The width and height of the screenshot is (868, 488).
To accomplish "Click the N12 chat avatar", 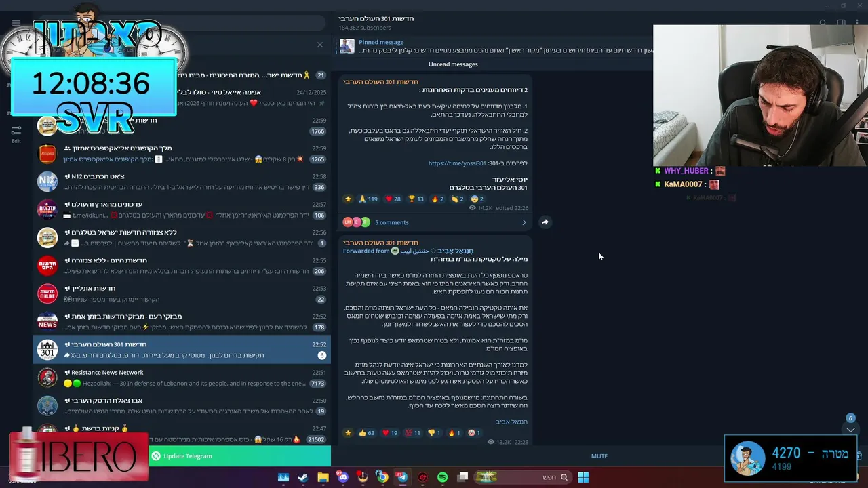I will pos(47,182).
